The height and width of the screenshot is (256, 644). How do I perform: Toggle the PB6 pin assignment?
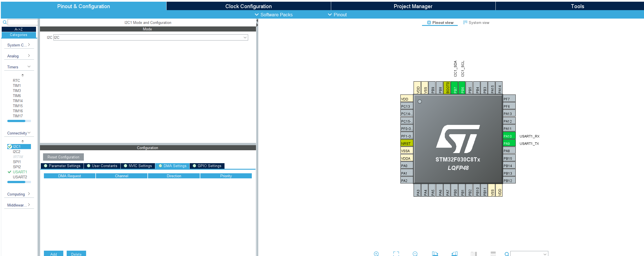tap(462, 88)
